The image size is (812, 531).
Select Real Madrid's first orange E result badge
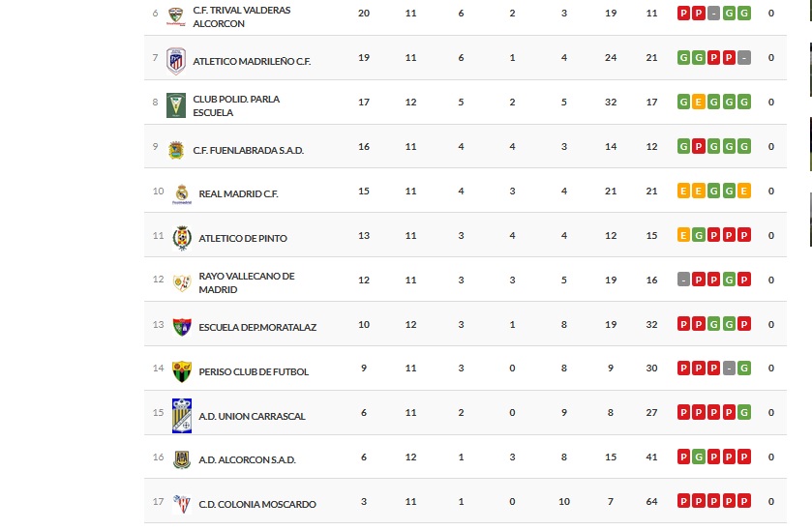click(683, 191)
